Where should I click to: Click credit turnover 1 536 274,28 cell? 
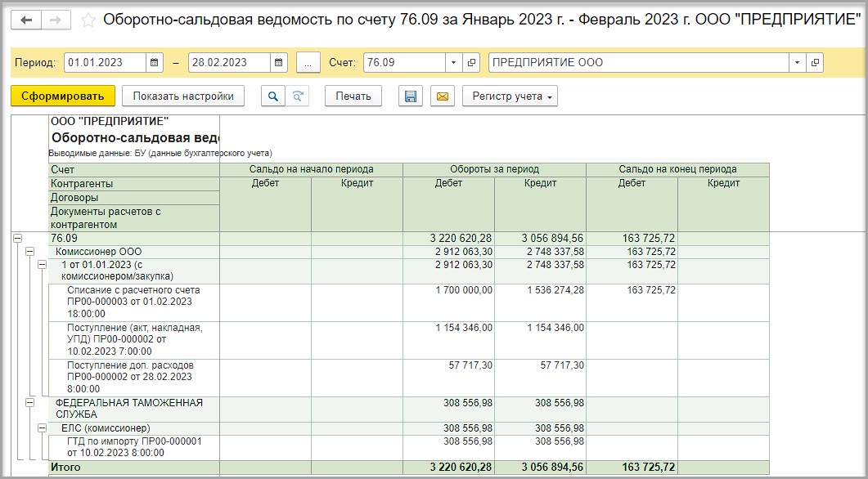[540, 302]
